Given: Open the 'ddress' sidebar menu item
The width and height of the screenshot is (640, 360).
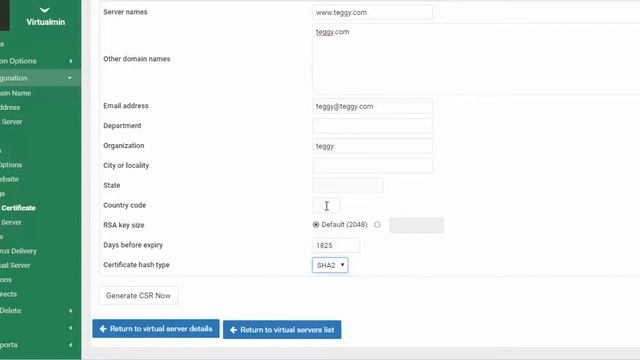Looking at the screenshot, I should [10, 107].
